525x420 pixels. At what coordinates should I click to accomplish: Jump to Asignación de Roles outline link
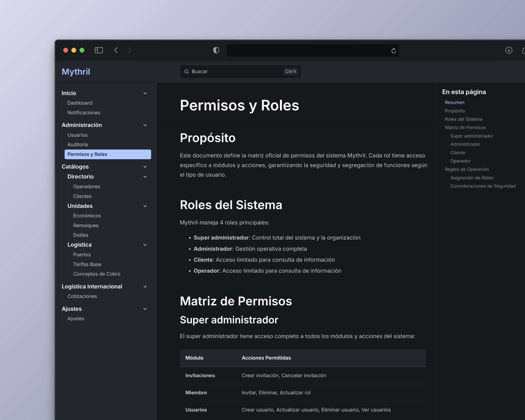(472, 178)
